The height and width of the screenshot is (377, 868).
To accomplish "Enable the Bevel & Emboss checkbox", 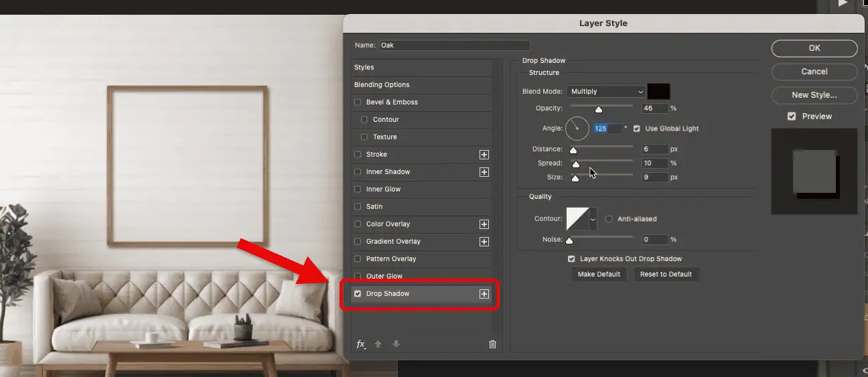I will [x=358, y=102].
